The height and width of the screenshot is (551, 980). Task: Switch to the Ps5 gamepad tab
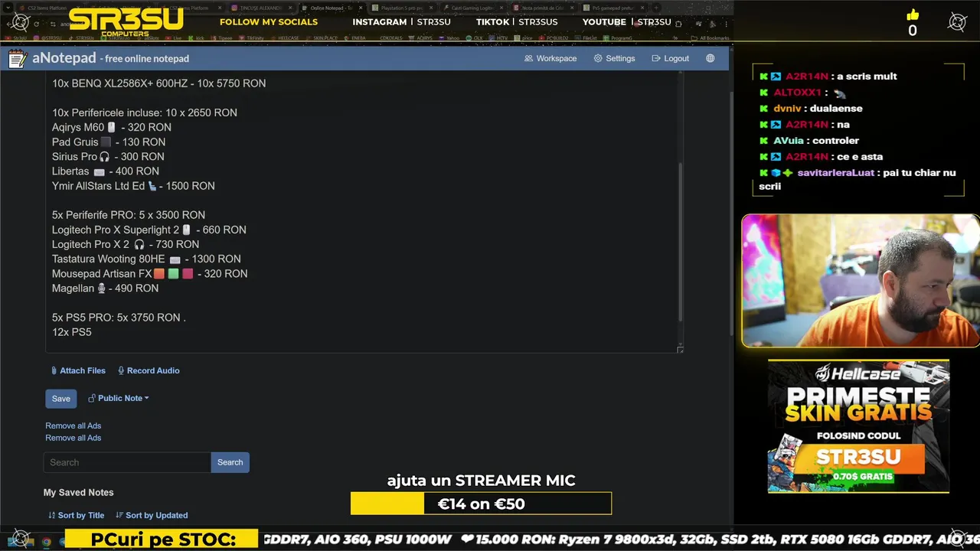coord(612,8)
